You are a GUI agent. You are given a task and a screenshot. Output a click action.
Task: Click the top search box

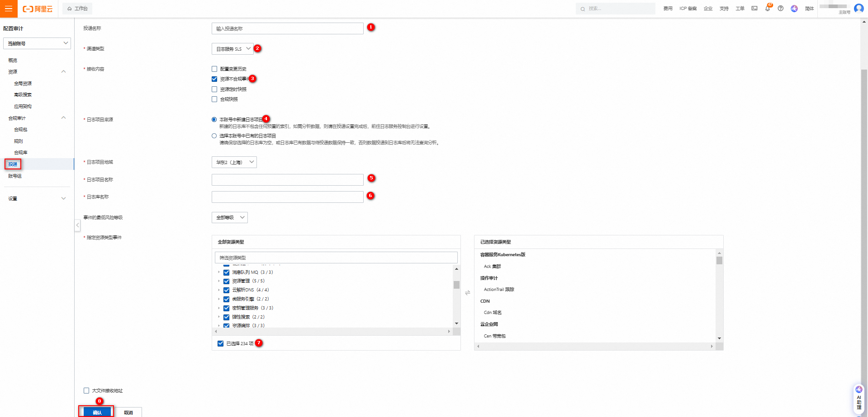click(615, 9)
